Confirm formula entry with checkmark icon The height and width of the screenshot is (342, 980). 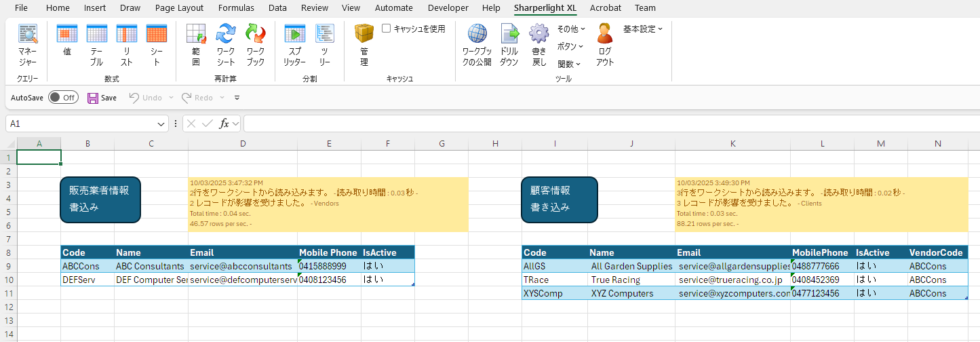[208, 124]
